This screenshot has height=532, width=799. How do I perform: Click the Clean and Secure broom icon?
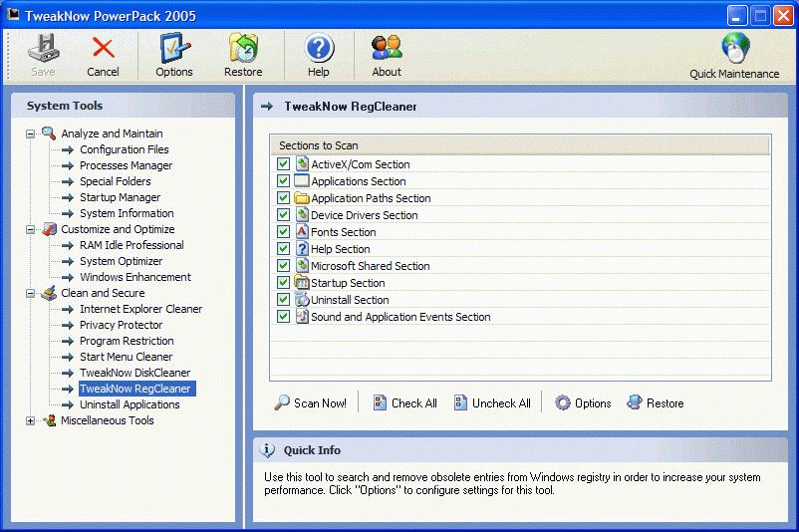click(x=49, y=293)
